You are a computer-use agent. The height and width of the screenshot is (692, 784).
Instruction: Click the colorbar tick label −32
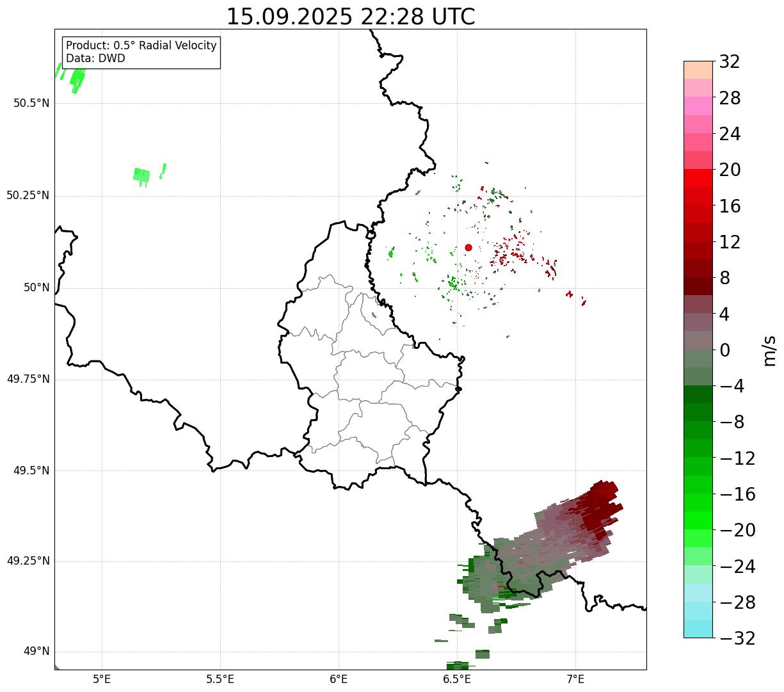coord(737,638)
